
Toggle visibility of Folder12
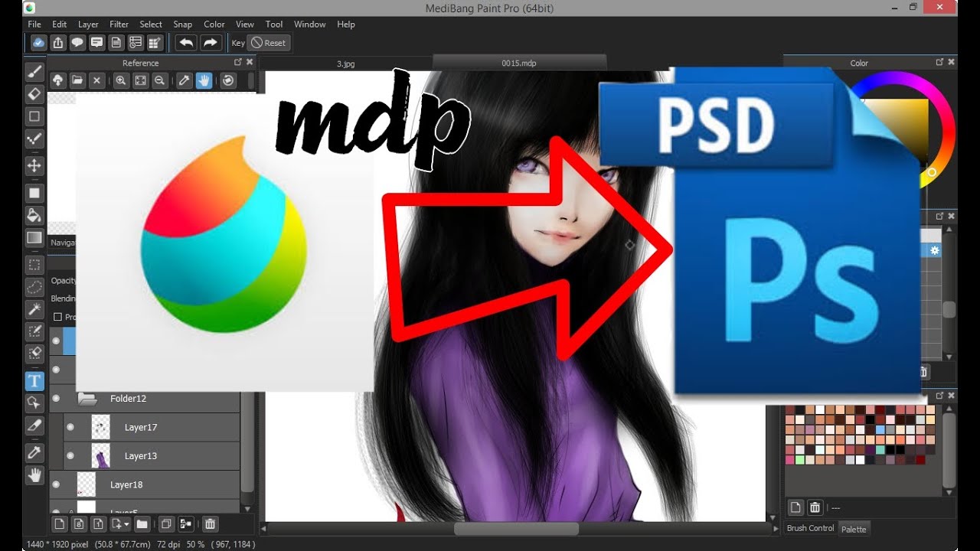(56, 399)
